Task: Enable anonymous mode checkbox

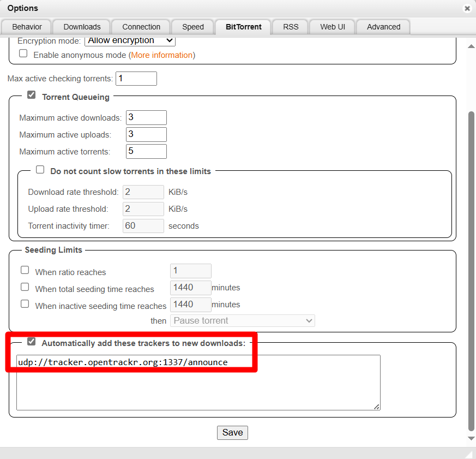Action: 23,53
